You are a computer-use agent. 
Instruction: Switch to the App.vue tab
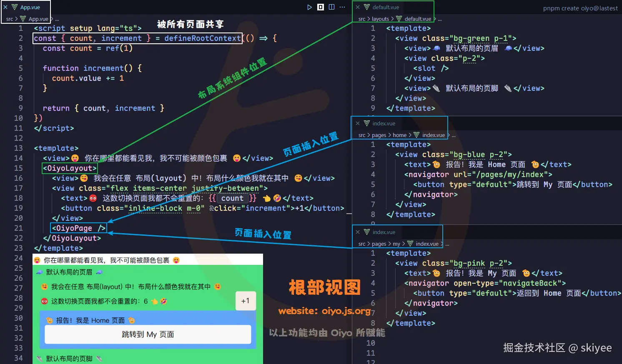pyautogui.click(x=30, y=7)
